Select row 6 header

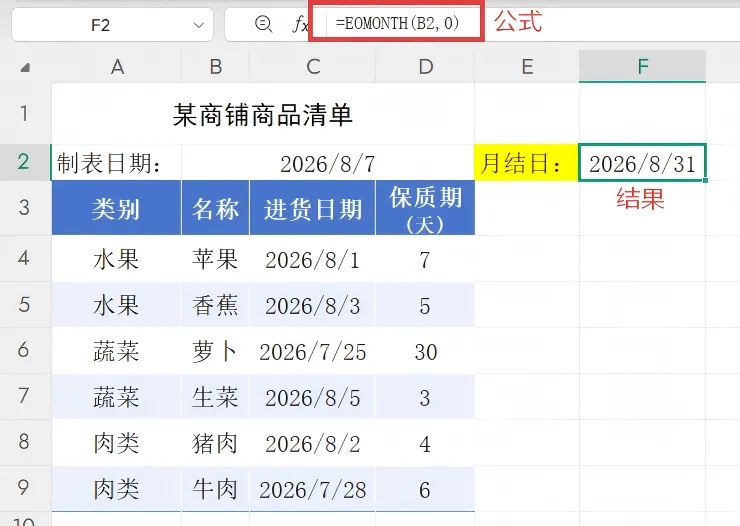point(25,351)
